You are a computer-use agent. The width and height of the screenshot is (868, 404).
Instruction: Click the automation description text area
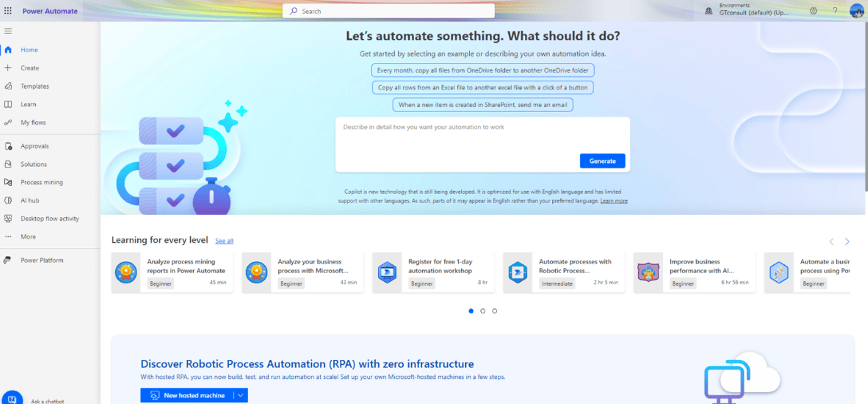coord(483,135)
